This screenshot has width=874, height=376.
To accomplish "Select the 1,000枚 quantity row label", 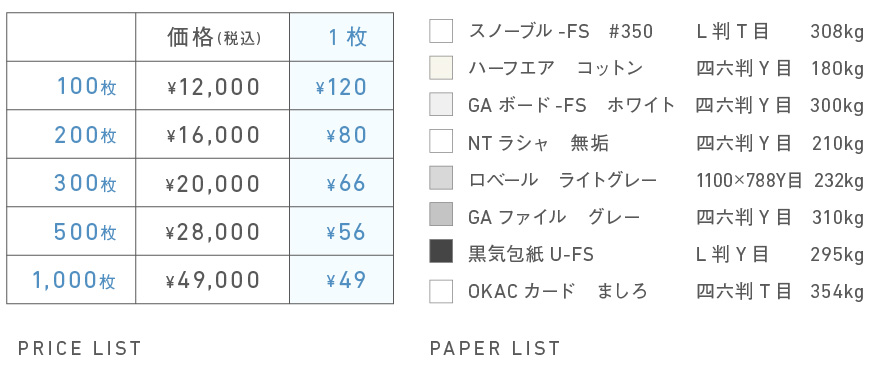I will tap(74, 280).
